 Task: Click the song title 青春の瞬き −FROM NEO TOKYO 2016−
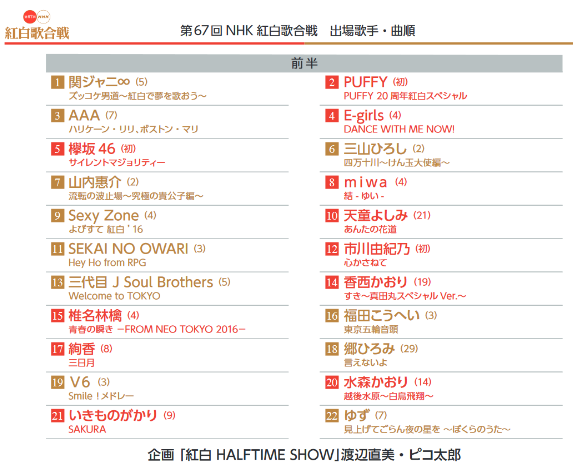[x=157, y=329]
